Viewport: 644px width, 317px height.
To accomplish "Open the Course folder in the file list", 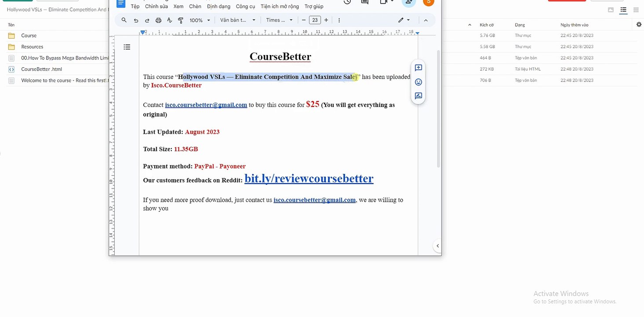I will point(29,36).
